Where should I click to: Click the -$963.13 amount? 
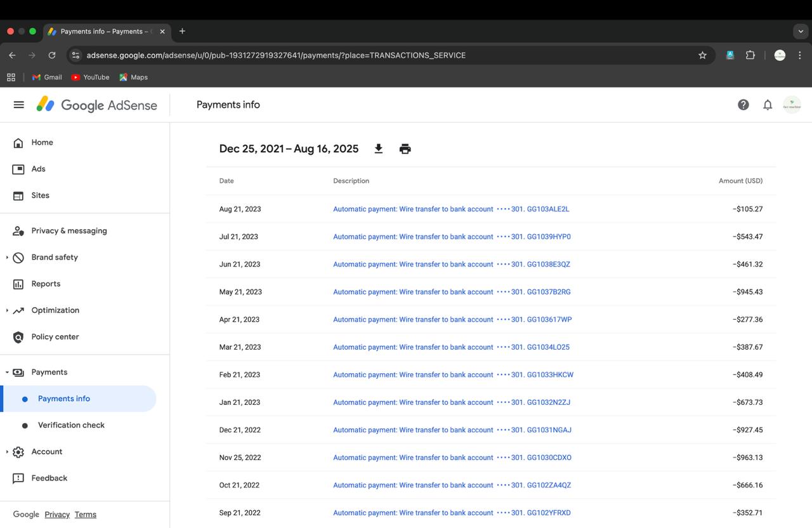[x=747, y=458]
